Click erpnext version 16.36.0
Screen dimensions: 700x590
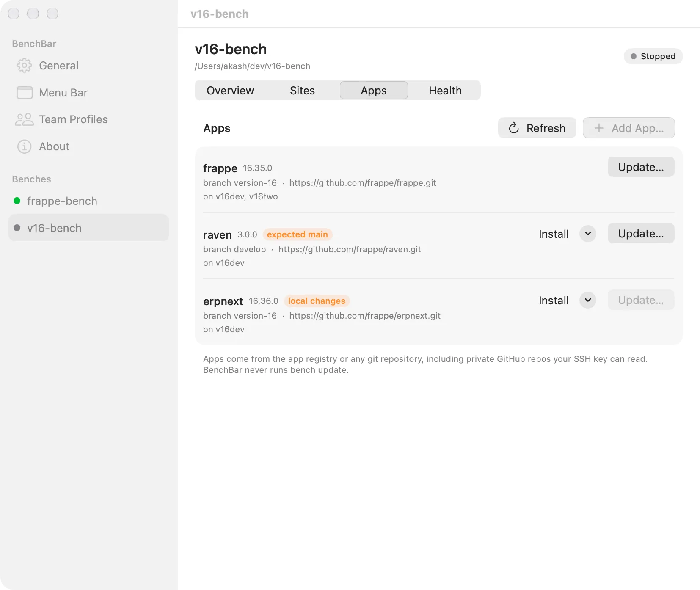click(x=263, y=301)
